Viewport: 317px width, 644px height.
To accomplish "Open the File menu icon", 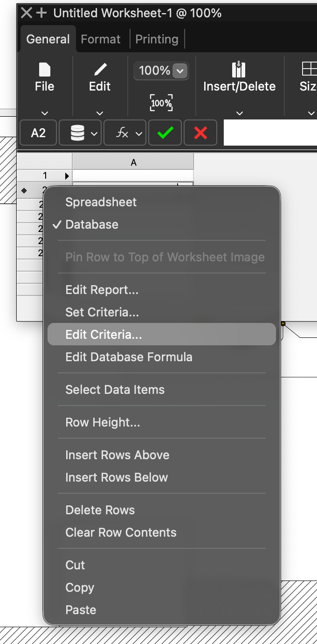I will click(x=44, y=70).
